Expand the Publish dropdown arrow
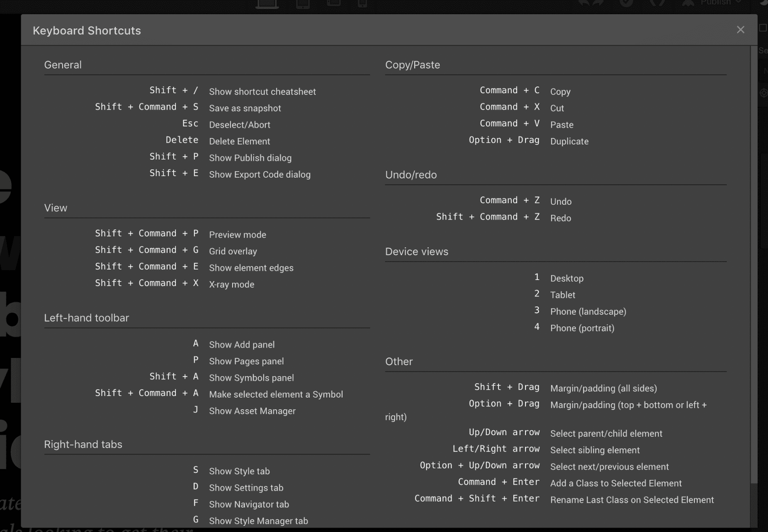 point(738,2)
